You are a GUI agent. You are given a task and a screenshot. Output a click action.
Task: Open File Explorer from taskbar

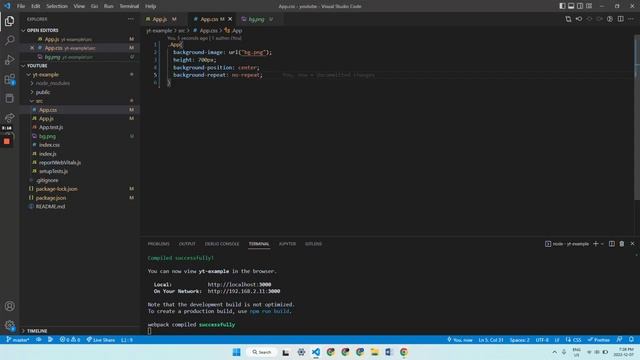[374, 352]
